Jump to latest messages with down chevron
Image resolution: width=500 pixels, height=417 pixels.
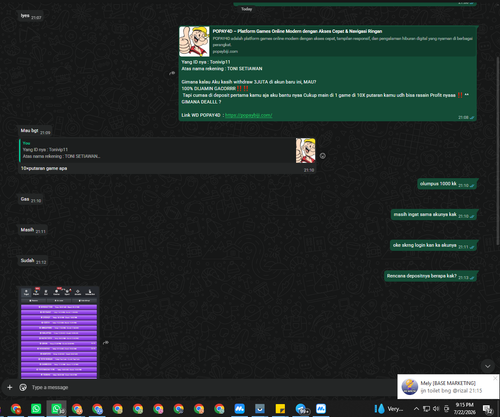(x=487, y=366)
